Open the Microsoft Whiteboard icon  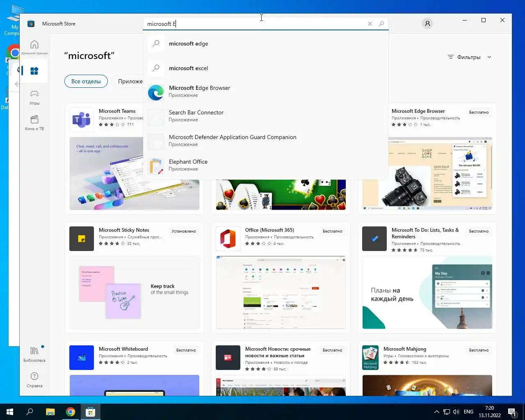(x=82, y=358)
